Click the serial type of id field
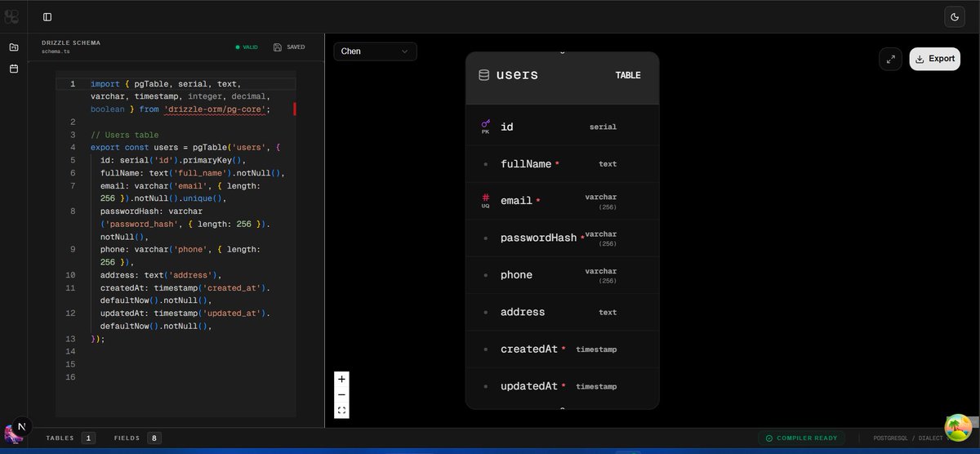980x454 pixels. click(603, 127)
